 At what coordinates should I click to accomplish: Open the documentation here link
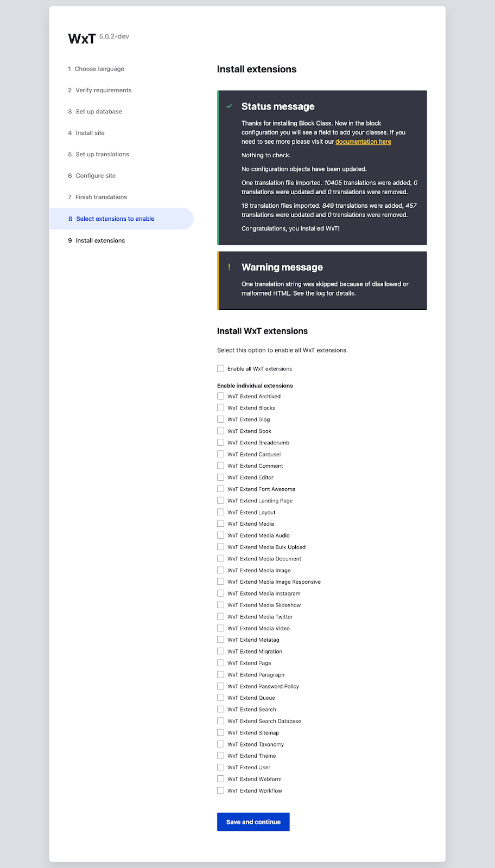point(363,142)
